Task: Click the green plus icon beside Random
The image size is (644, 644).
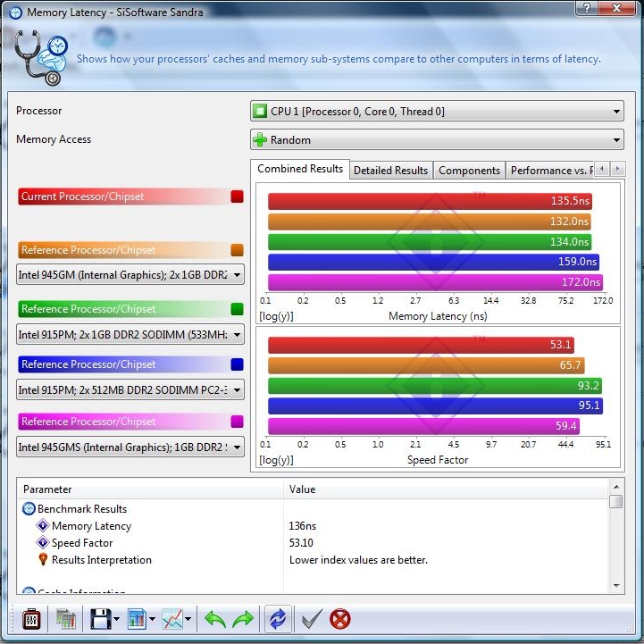Action: [260, 139]
